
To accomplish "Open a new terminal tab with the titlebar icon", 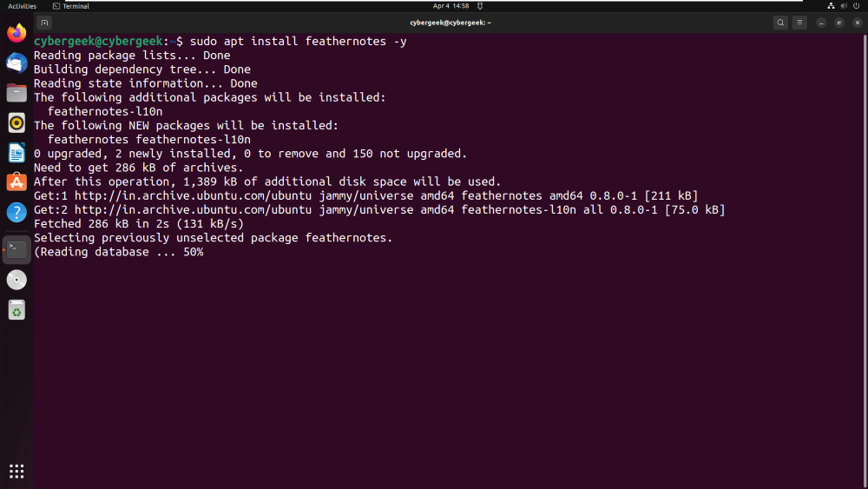I will coord(45,23).
